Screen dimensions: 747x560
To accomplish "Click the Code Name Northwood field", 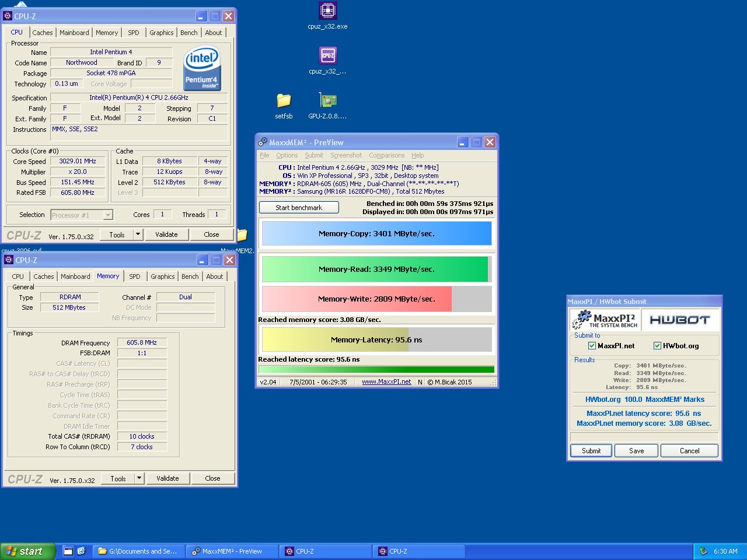I will click(x=82, y=62).
